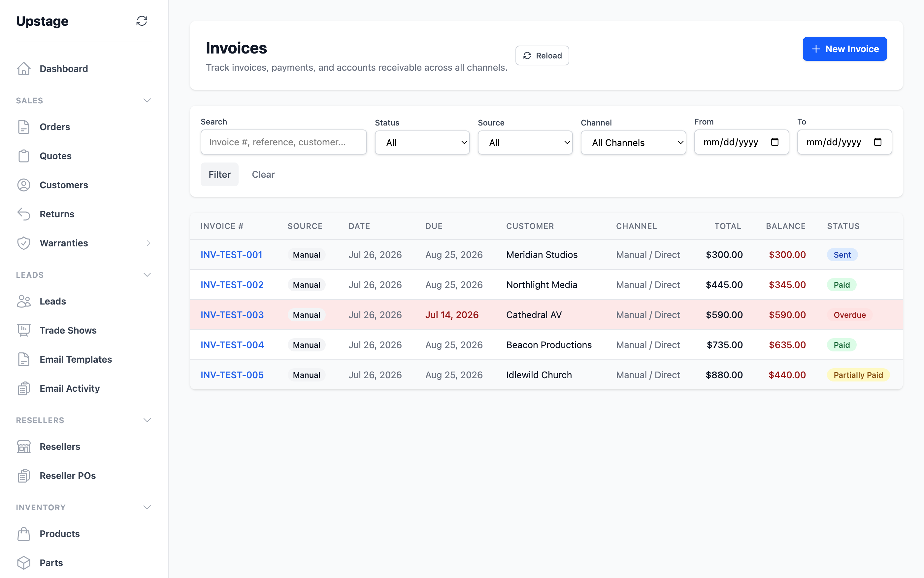Viewport: 924px width, 578px height.
Task: Click the Paid badge for Northlight Media
Action: (x=841, y=285)
